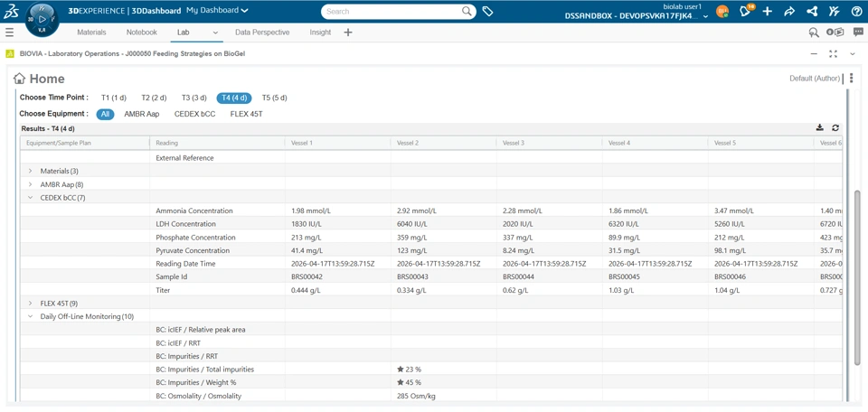The image size is (868, 412).
Task: Filter by CEDEX bCC equipment
Action: pyautogui.click(x=195, y=114)
